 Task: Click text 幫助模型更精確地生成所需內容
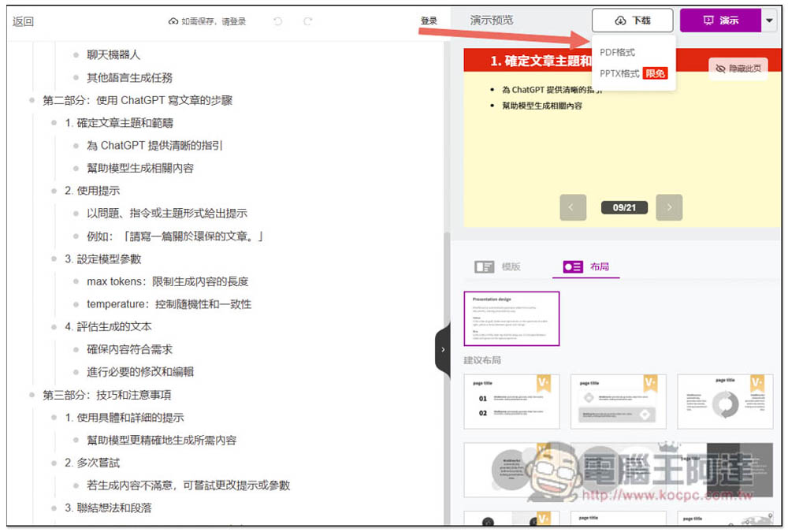(x=162, y=440)
